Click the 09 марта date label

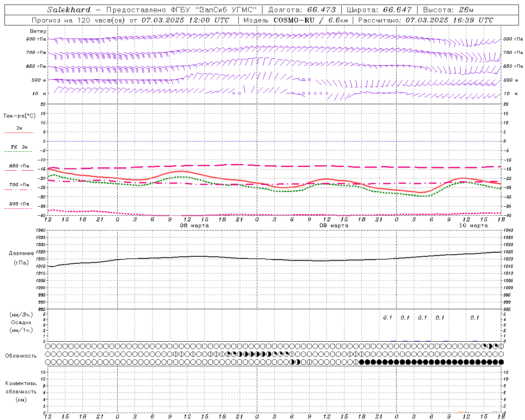click(x=334, y=226)
